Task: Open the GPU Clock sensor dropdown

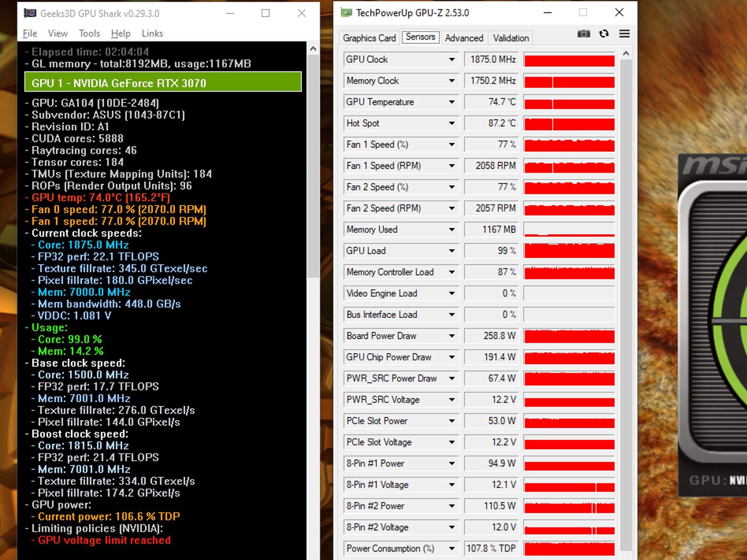Action: pos(452,59)
